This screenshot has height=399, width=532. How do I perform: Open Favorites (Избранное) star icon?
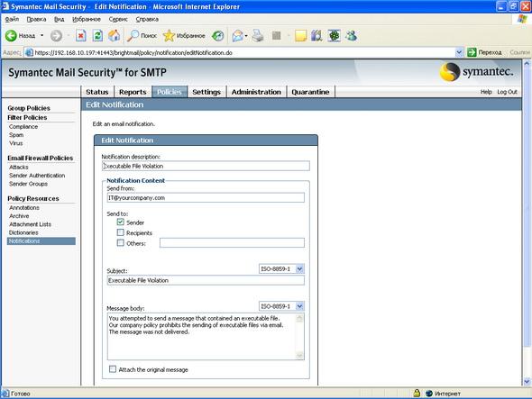169,36
